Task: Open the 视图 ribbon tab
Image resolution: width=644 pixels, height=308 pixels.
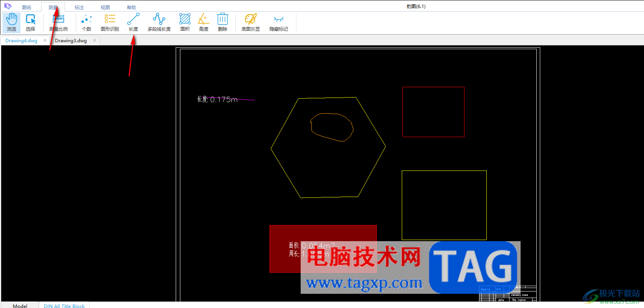Action: (105, 7)
